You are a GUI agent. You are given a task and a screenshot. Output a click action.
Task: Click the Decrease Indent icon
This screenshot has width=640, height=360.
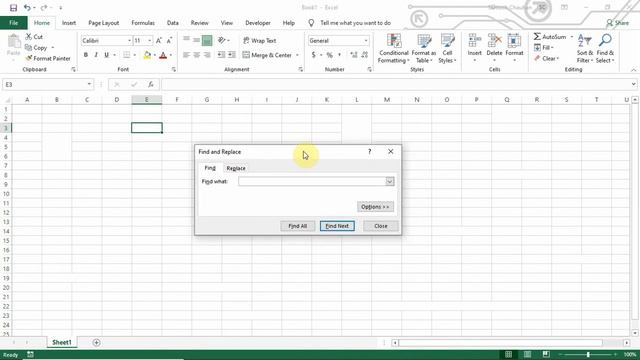click(222, 55)
